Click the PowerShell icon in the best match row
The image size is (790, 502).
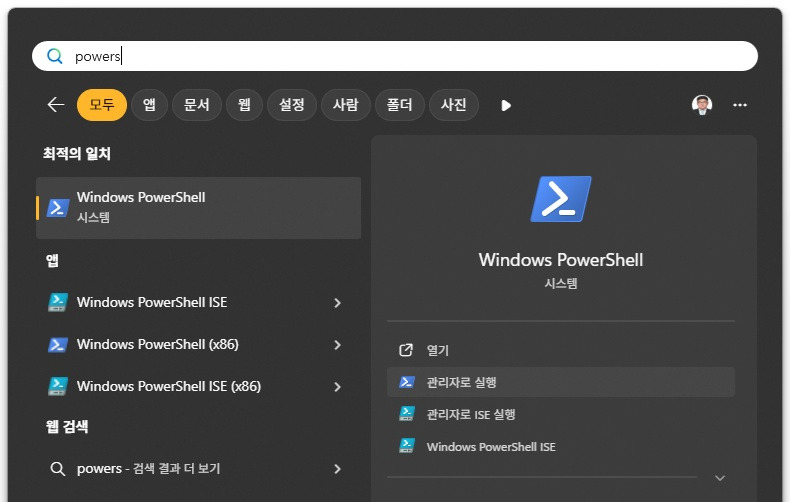(x=58, y=208)
